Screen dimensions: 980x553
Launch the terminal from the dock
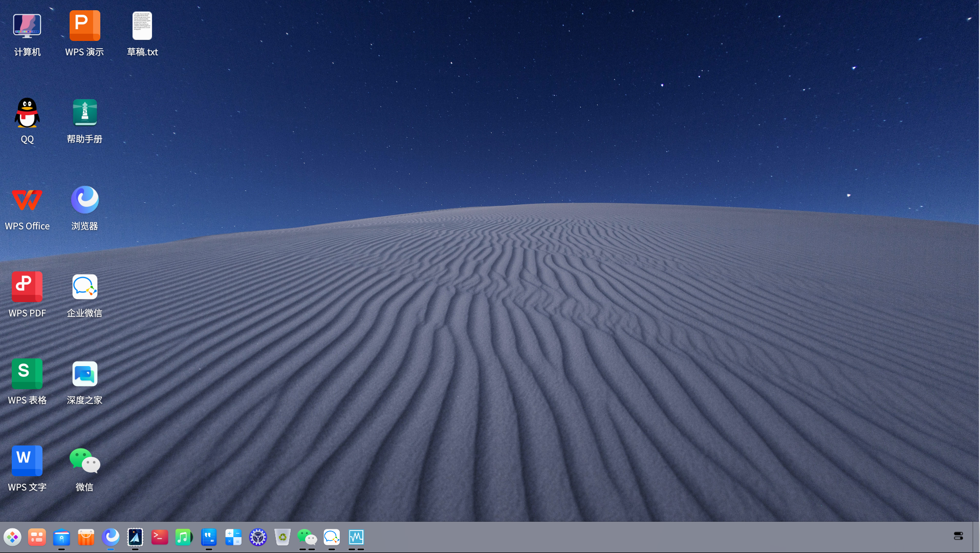(x=160, y=537)
